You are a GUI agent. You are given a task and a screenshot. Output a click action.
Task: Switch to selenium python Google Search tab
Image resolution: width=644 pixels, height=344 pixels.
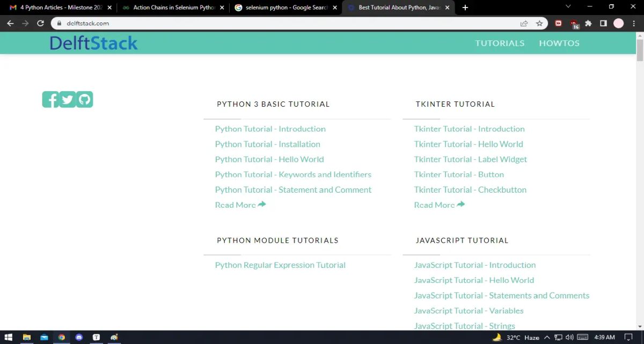tap(286, 8)
